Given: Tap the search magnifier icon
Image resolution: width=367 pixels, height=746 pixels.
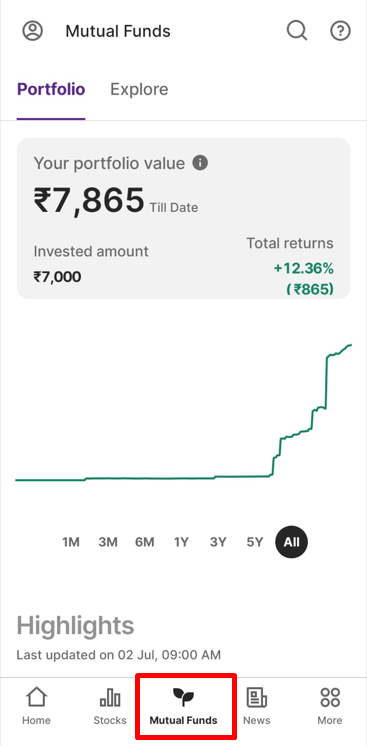Looking at the screenshot, I should (x=297, y=31).
